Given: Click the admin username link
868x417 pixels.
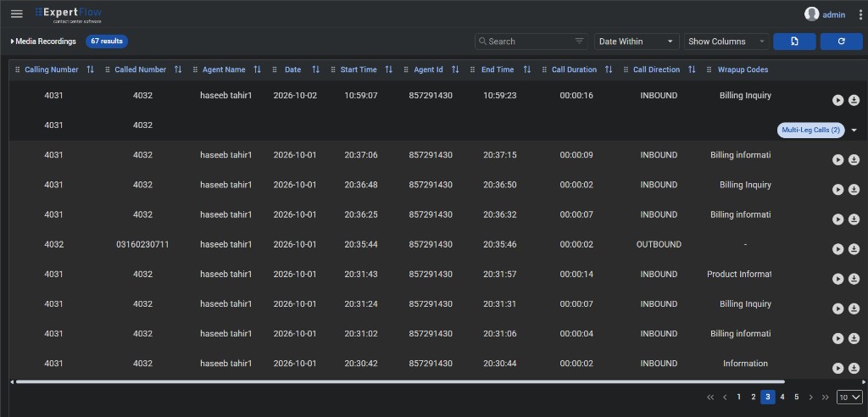Looking at the screenshot, I should (834, 15).
